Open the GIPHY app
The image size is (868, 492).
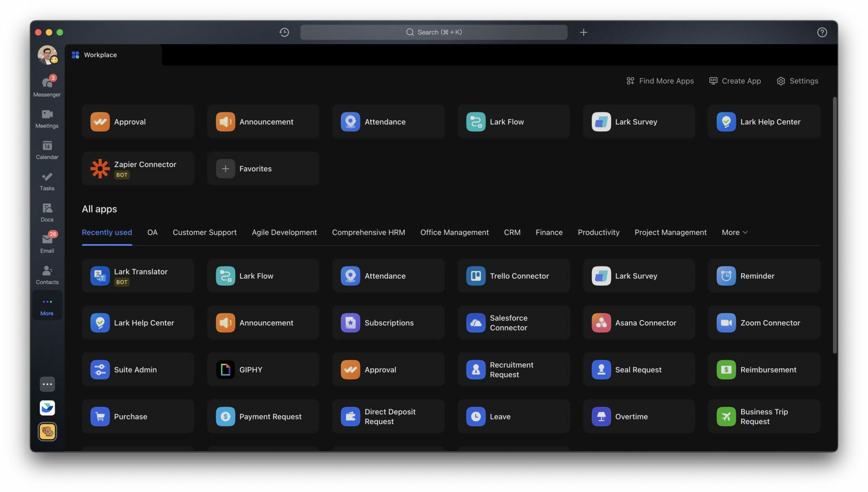pos(263,370)
